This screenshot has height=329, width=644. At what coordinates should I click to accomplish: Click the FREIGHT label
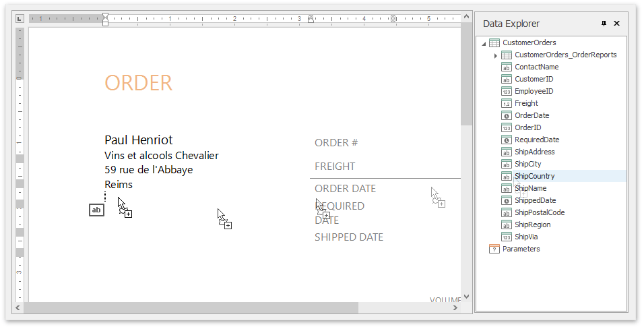pos(335,167)
